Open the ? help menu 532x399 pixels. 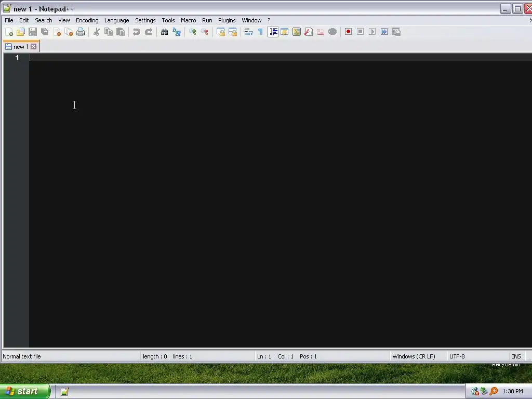pos(269,20)
